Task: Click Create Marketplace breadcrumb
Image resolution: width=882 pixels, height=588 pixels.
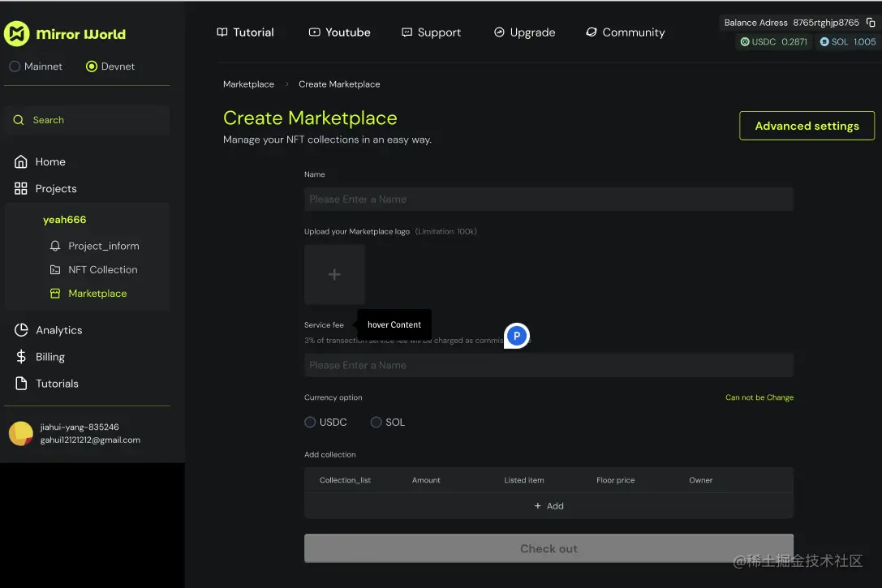Action: [339, 84]
